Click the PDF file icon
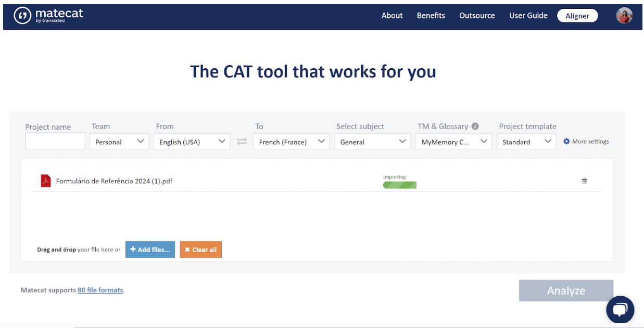Image resolution: width=644 pixels, height=328 pixels. [x=46, y=181]
